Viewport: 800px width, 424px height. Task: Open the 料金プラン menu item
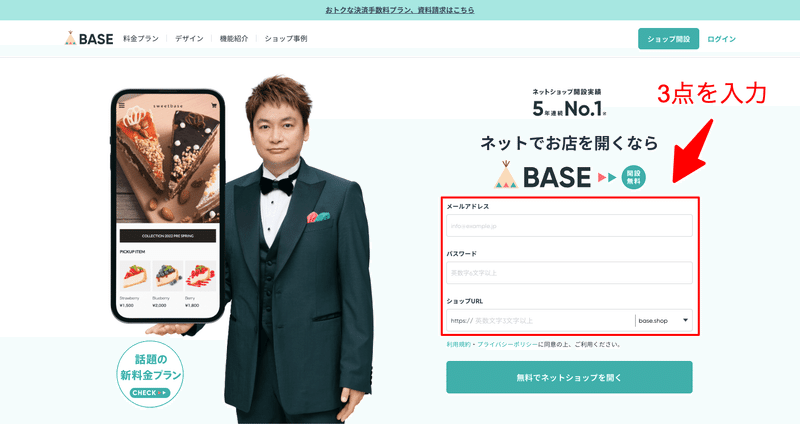click(141, 39)
